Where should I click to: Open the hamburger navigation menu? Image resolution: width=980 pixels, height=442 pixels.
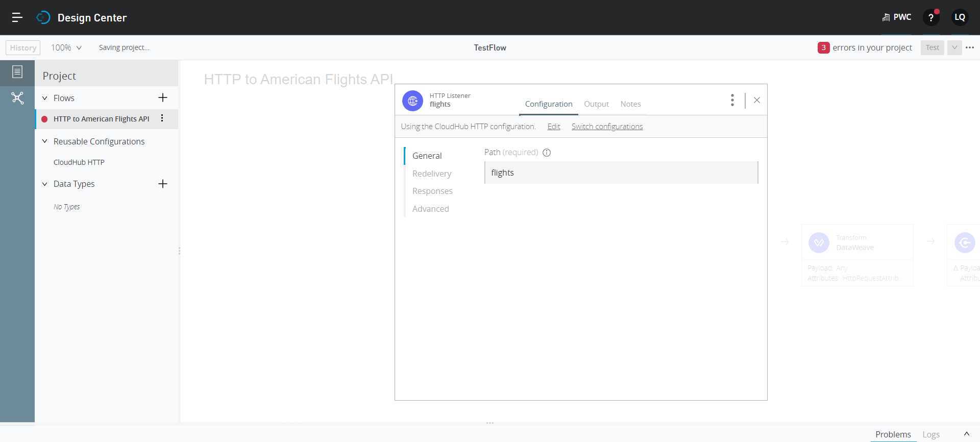(x=17, y=17)
